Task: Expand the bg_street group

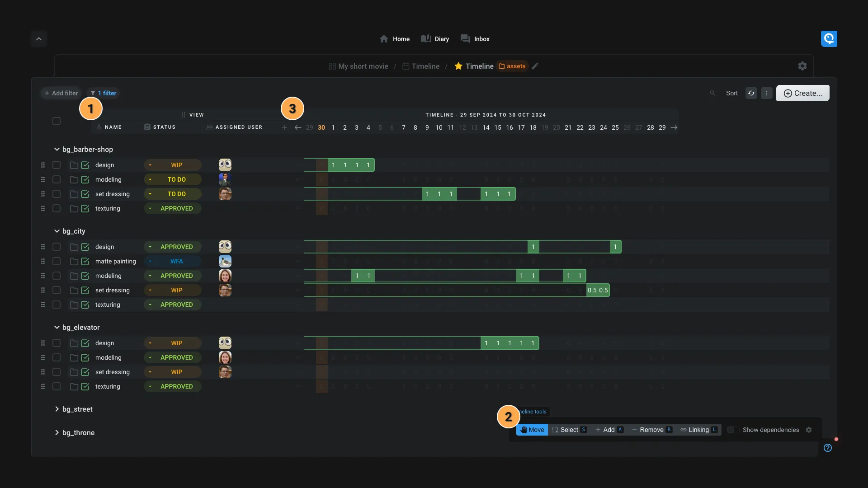Action: [57, 409]
